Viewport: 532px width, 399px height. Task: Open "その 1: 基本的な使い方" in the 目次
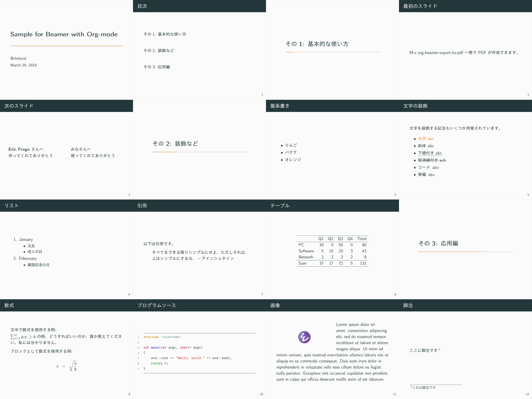[x=165, y=34]
